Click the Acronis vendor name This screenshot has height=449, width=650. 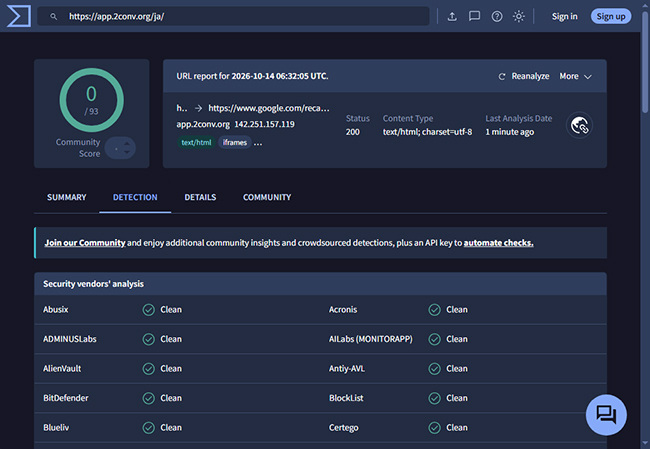pyautogui.click(x=343, y=310)
